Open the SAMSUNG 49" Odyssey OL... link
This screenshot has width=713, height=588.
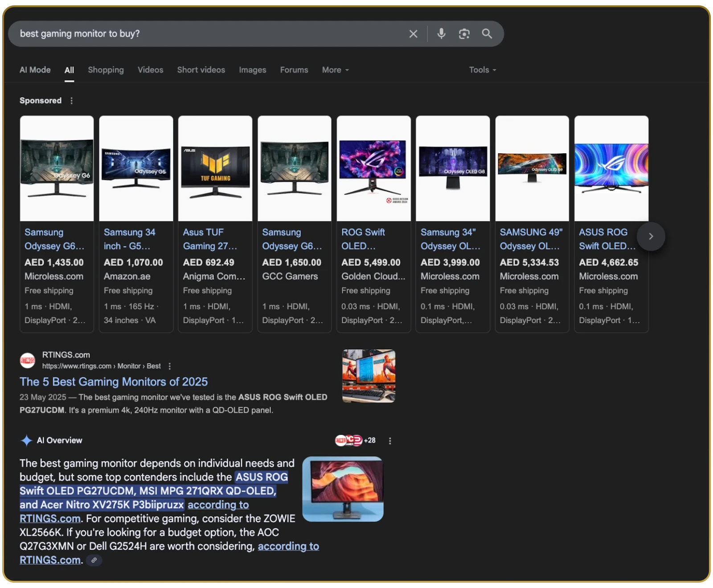tap(531, 239)
